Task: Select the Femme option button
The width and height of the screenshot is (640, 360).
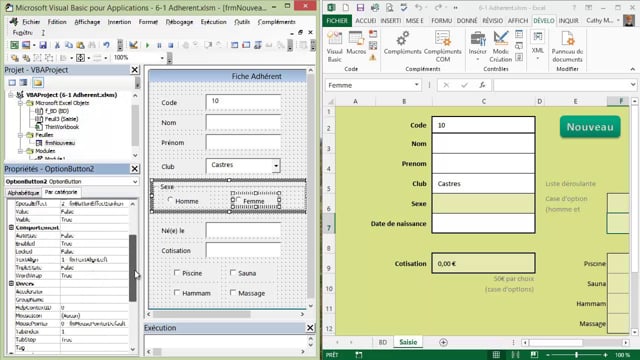Action: (250, 201)
